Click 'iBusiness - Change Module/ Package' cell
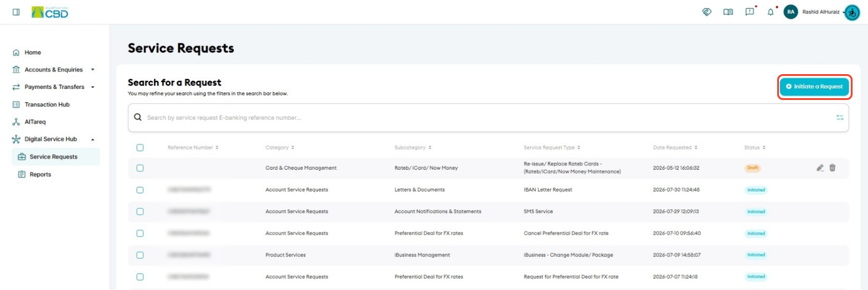The height and width of the screenshot is (290, 868). click(568, 255)
